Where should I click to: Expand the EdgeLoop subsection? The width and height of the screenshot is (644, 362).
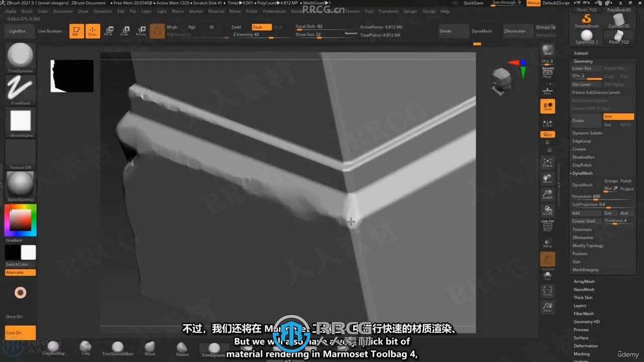pos(582,141)
